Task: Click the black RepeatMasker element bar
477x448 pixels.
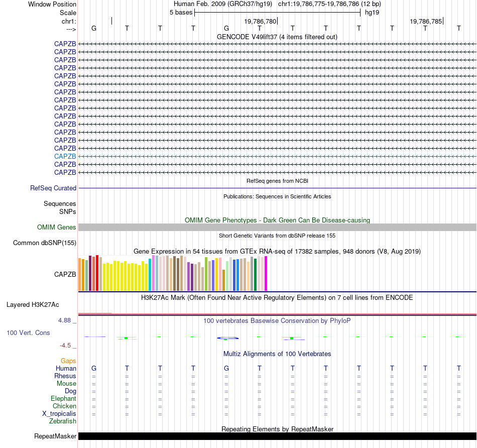Action: click(x=277, y=436)
